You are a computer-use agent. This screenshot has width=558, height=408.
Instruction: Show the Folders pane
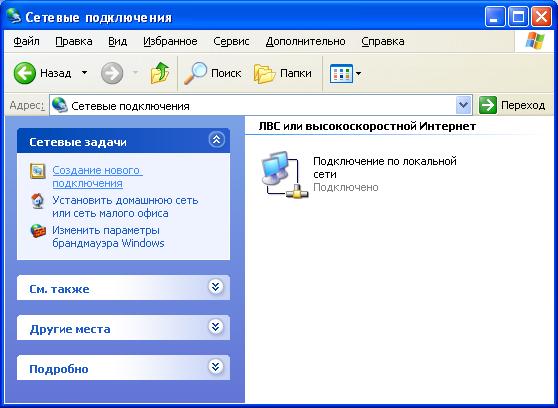click(283, 73)
